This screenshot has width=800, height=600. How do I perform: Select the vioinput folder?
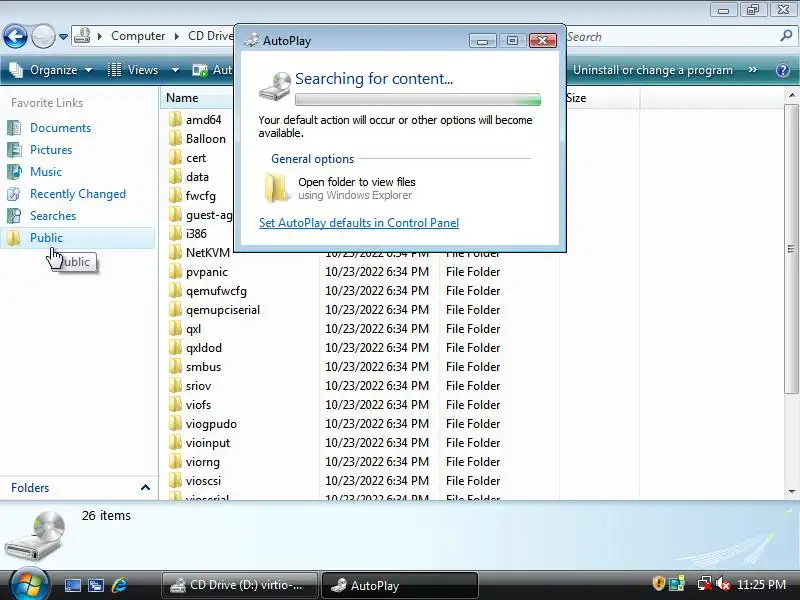pyautogui.click(x=208, y=442)
